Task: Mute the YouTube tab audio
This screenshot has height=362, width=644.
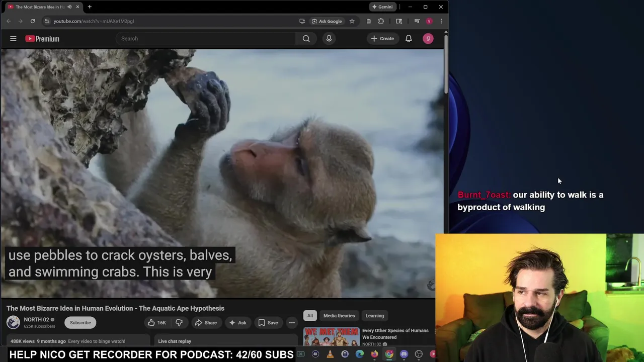Action: [69, 7]
